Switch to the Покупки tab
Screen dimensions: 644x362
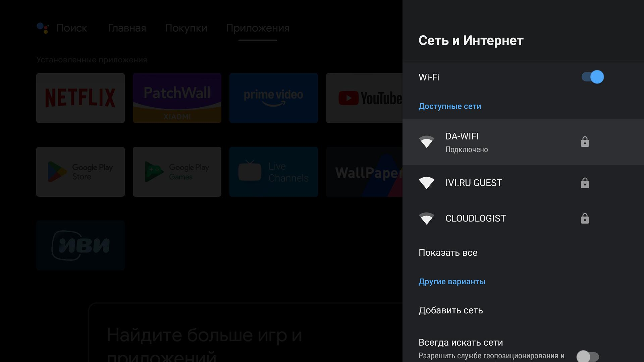tap(186, 28)
